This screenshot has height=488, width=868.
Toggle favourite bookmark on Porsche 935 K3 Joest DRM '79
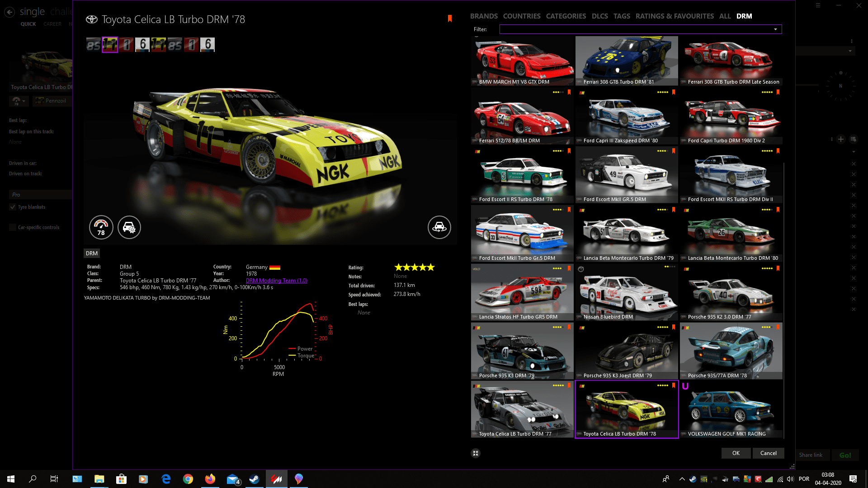674,327
